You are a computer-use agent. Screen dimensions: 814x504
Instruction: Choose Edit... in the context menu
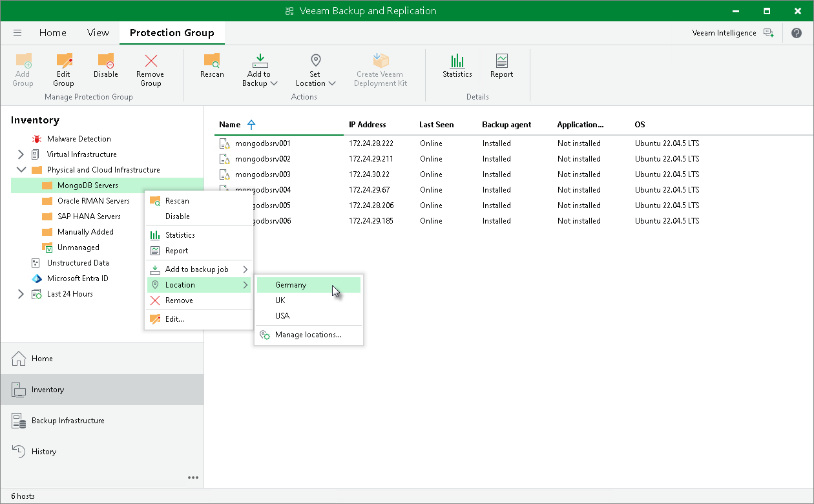click(x=199, y=319)
